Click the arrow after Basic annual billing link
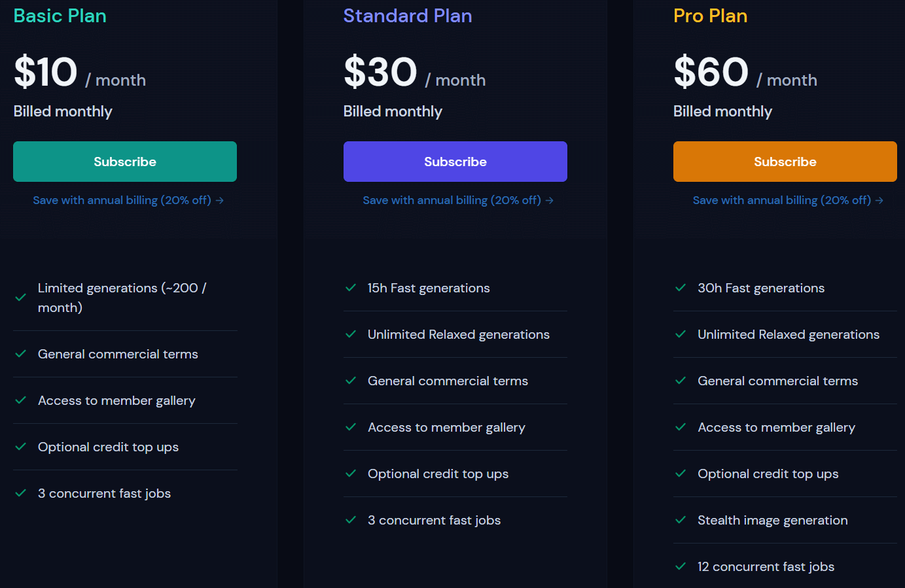905x588 pixels. [220, 201]
